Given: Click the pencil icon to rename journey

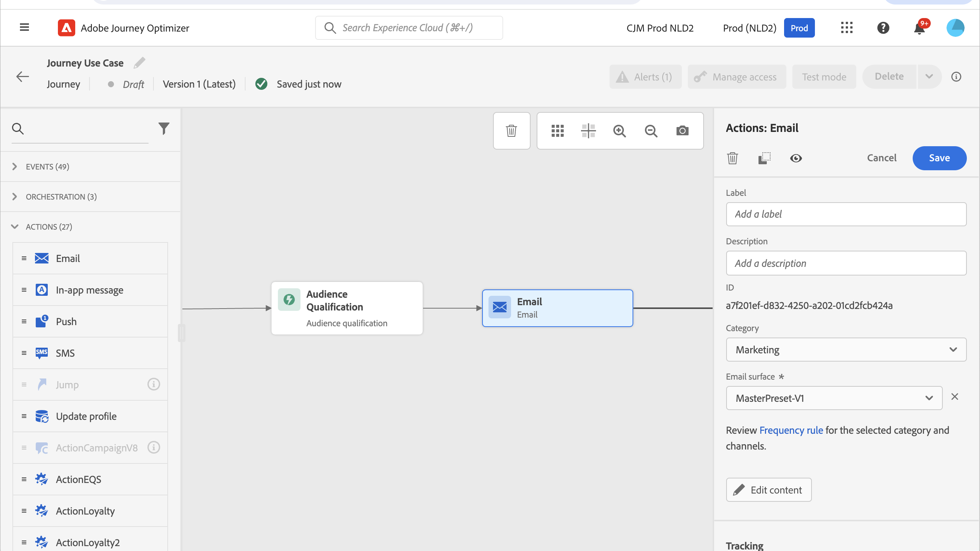Looking at the screenshot, I should (x=139, y=63).
